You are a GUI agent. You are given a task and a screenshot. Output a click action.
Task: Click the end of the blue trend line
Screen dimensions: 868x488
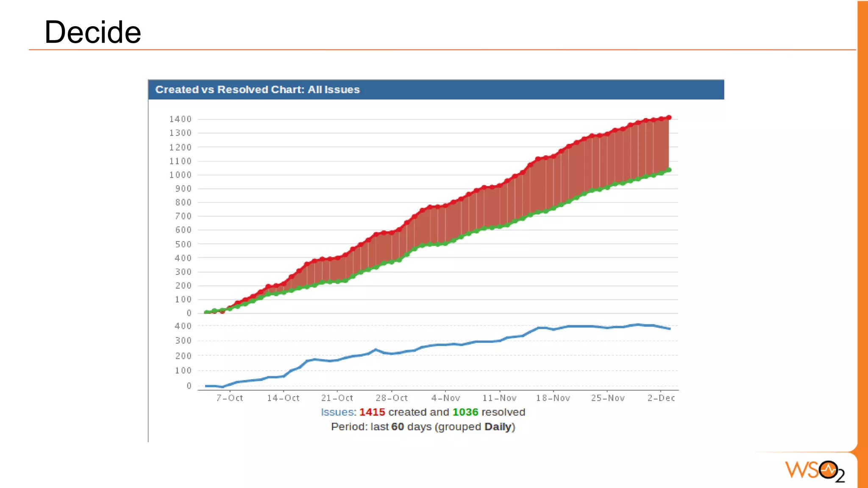[x=669, y=329]
